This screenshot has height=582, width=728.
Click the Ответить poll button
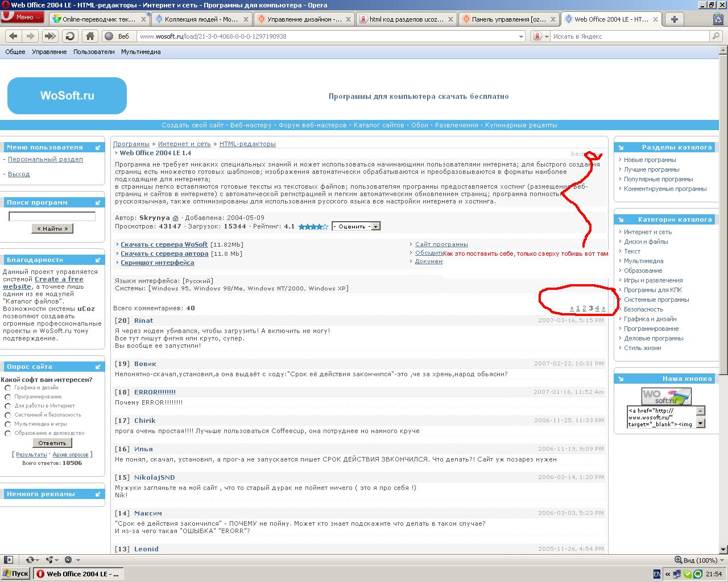[52, 443]
